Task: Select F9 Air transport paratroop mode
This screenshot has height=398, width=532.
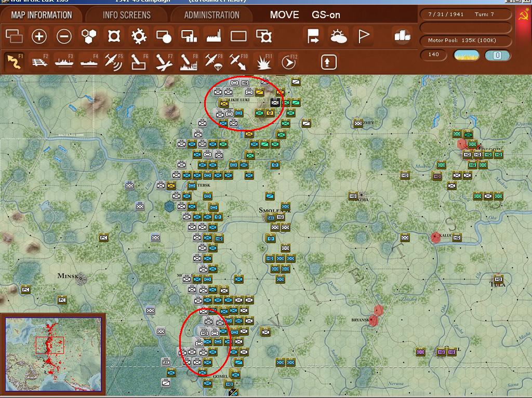Action: pyautogui.click(x=214, y=62)
